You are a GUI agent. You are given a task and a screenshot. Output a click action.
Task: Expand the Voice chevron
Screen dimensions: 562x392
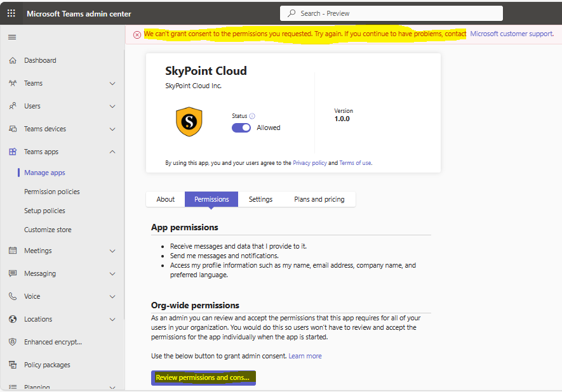(112, 297)
